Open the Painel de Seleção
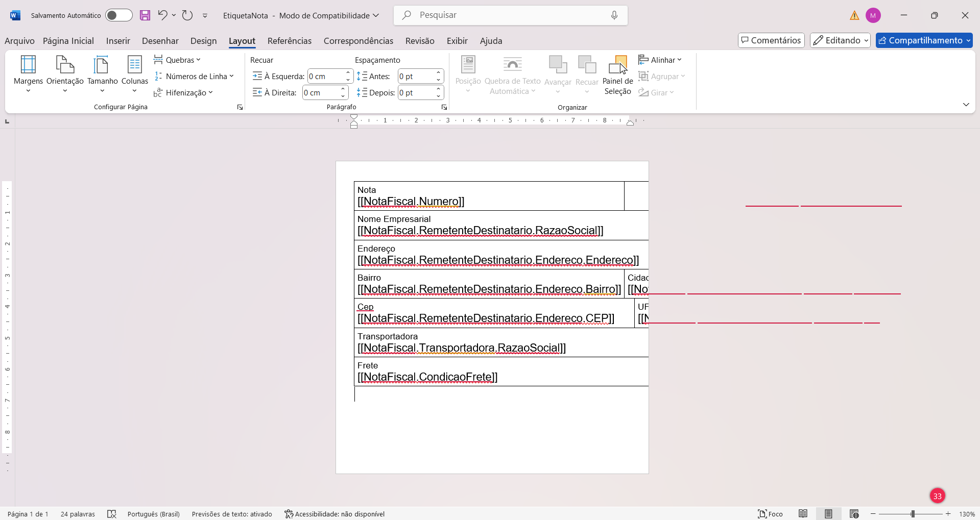This screenshot has height=520, width=980. [x=617, y=75]
